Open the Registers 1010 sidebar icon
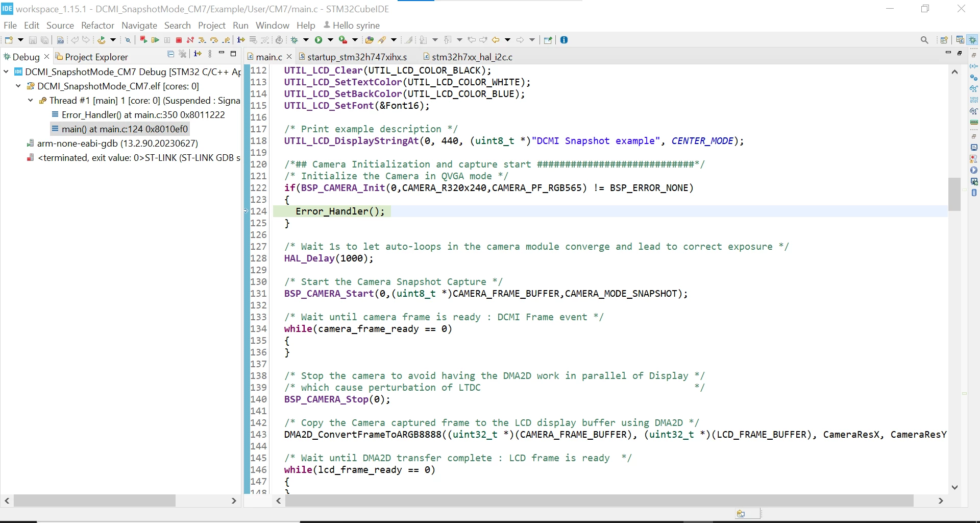Screen dimensions: 980x523 974,100
